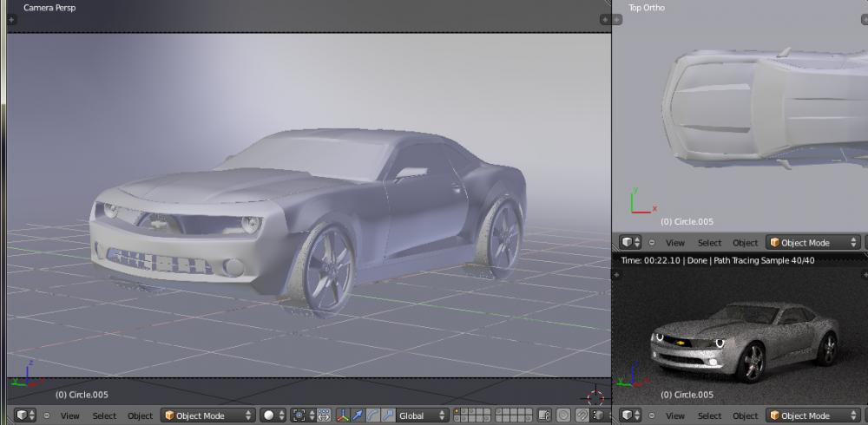Select translate manipulator arrow icon
This screenshot has height=425, width=868.
[x=358, y=415]
